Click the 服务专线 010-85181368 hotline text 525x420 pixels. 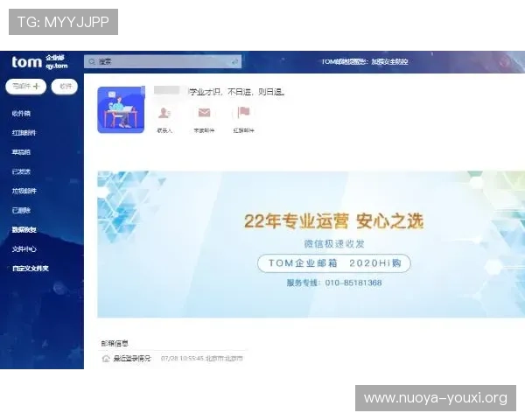(334, 283)
